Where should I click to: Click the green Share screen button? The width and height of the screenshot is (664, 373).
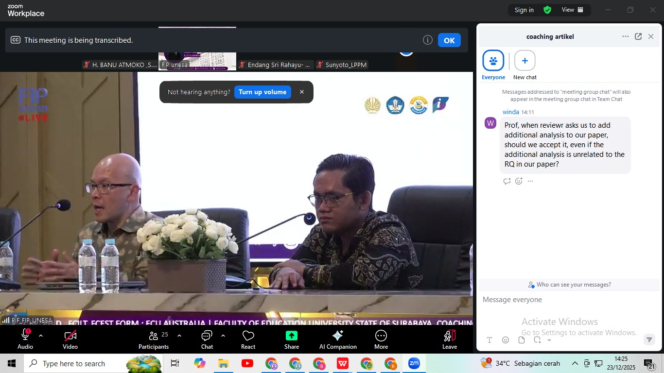291,339
